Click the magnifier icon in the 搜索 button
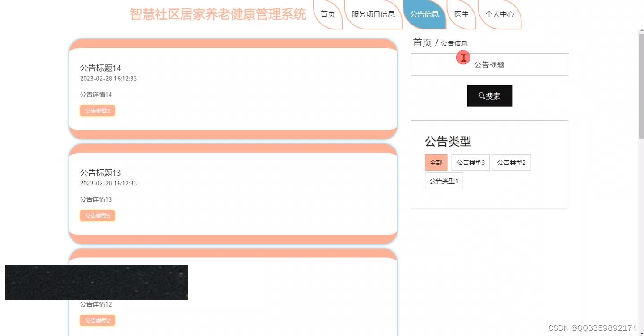Image resolution: width=644 pixels, height=336 pixels. [482, 96]
